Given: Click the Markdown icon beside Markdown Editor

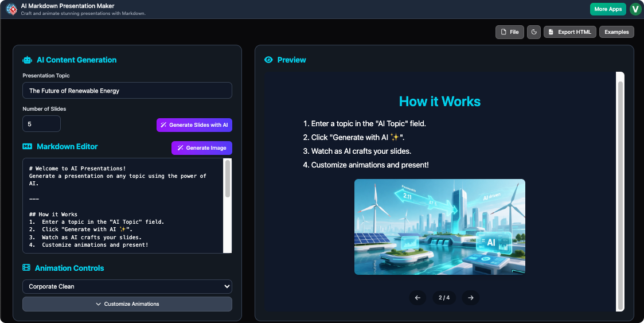Looking at the screenshot, I should coord(27,147).
